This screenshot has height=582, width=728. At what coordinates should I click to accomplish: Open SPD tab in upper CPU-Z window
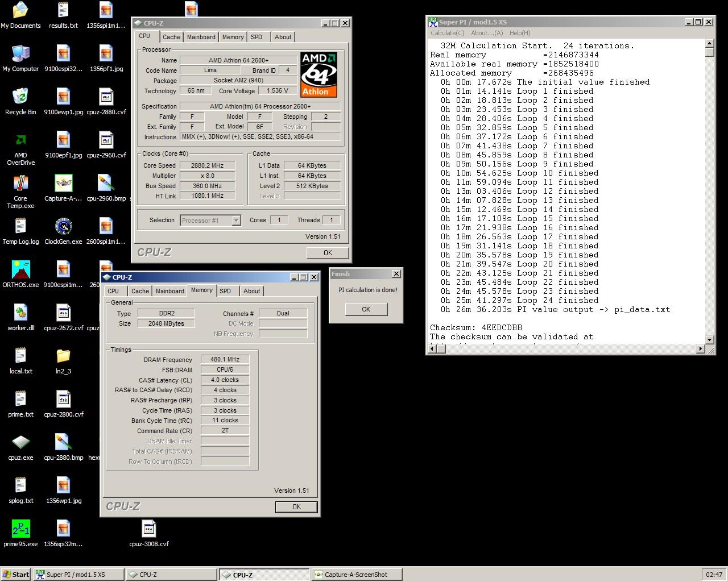[x=257, y=37]
